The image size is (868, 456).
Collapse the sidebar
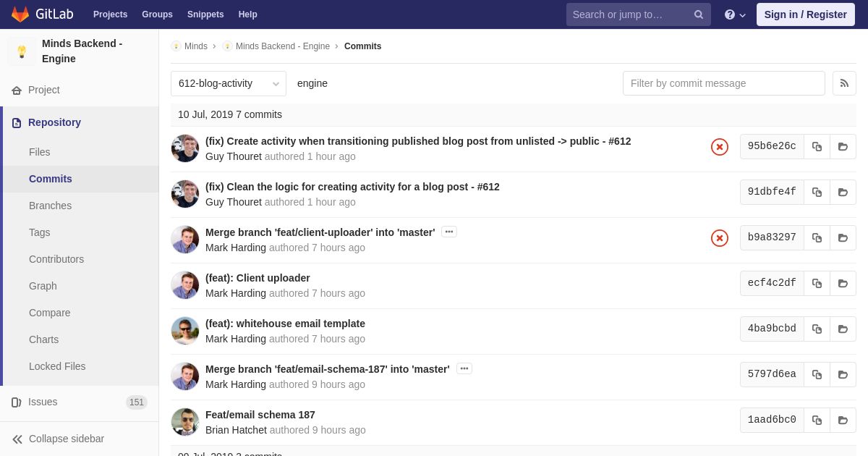point(80,439)
